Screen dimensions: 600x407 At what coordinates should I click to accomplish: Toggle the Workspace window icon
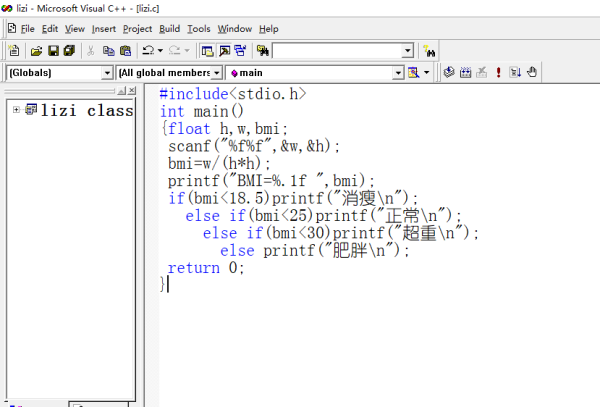click(207, 50)
